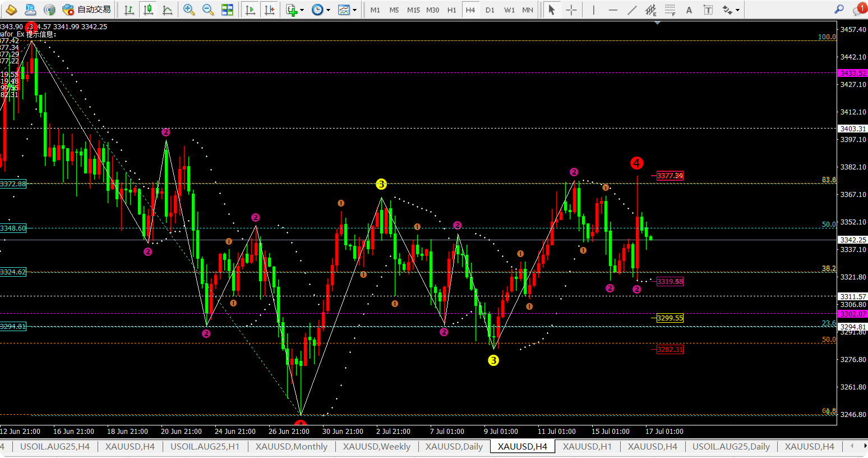Switch to the first USOIL.AUG25,H4 chart tab
The image size is (868, 458).
(55, 447)
